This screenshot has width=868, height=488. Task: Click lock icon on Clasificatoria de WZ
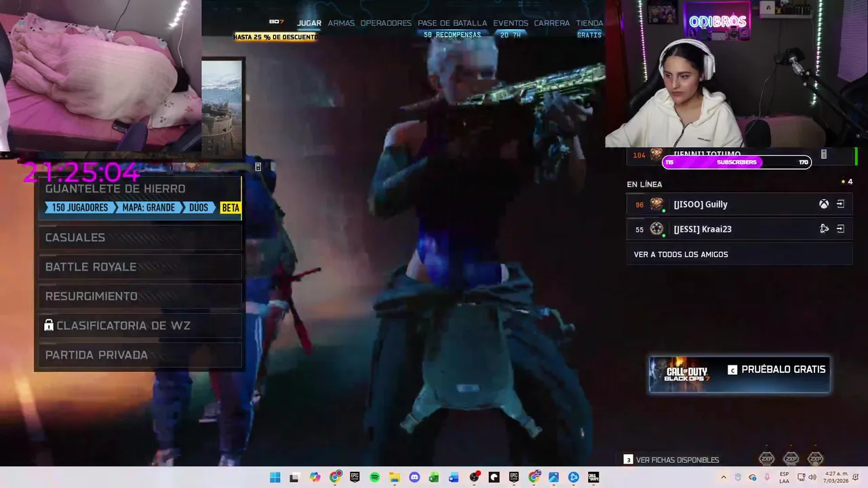tap(49, 325)
